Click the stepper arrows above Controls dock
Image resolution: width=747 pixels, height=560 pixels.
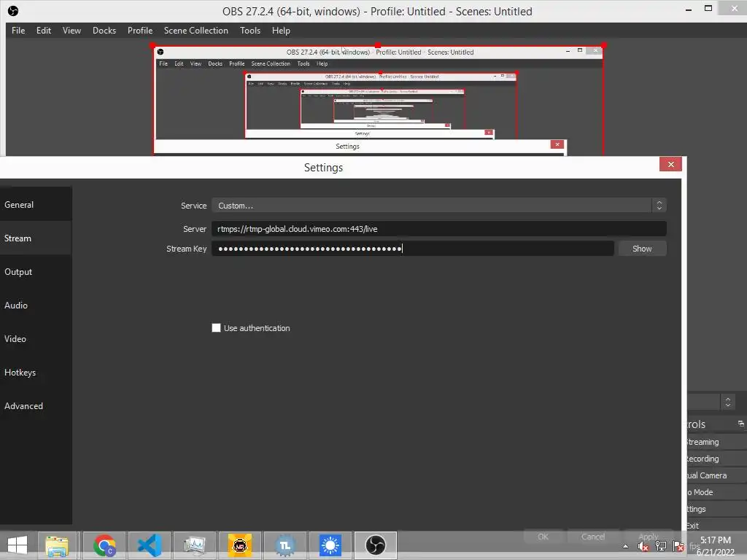pyautogui.click(x=728, y=402)
